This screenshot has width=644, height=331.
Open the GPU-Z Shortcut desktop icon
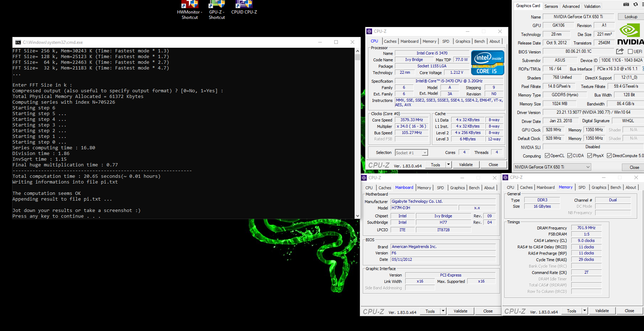pos(217,10)
